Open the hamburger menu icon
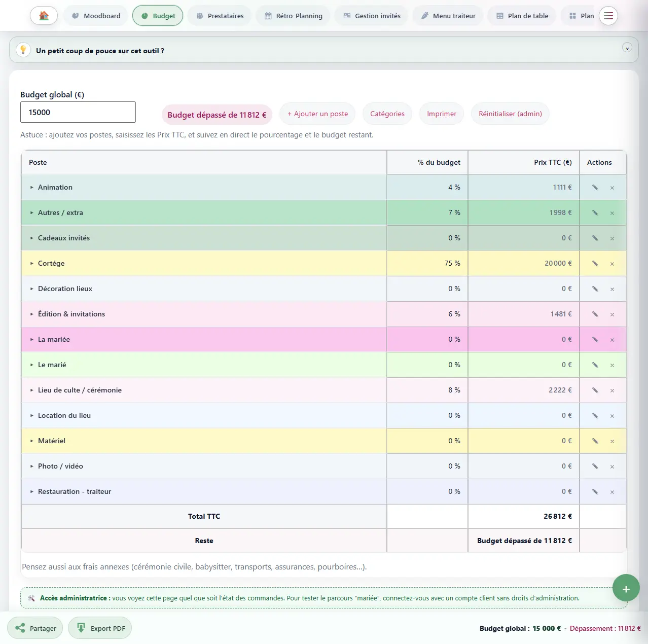648x644 pixels. [x=608, y=16]
